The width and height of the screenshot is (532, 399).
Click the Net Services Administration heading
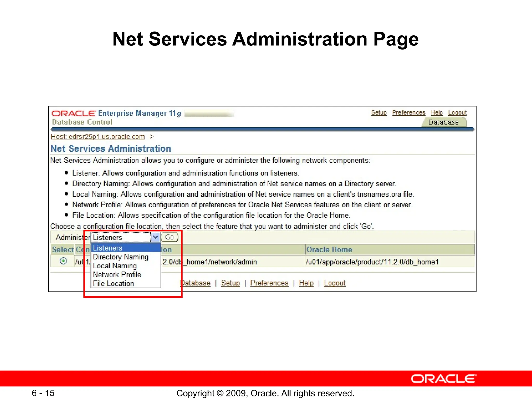(x=111, y=149)
